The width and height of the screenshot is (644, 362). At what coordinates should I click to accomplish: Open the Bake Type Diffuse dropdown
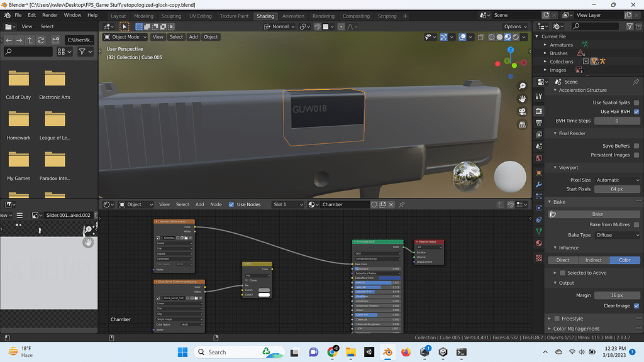(x=618, y=235)
